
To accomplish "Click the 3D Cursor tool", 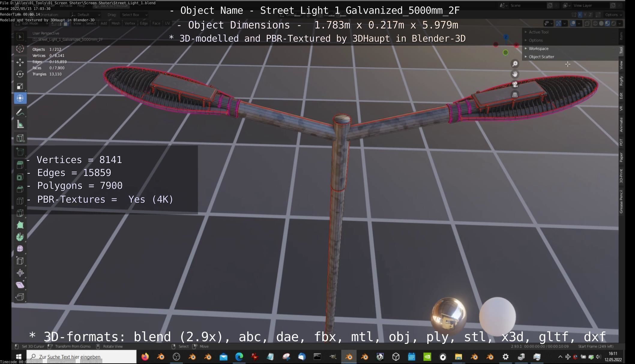I will click(20, 49).
